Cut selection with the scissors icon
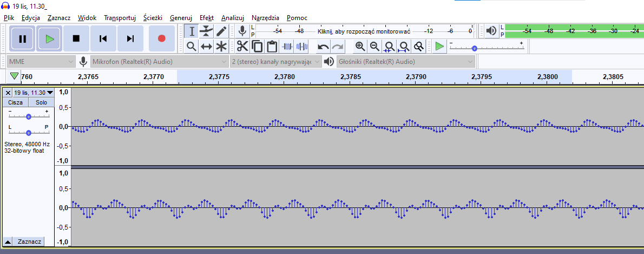 (242, 47)
